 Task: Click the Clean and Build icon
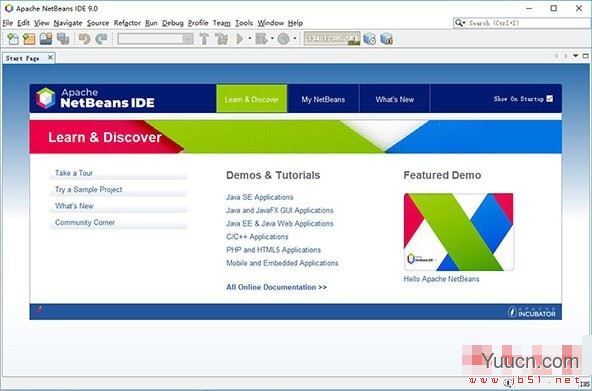click(221, 38)
